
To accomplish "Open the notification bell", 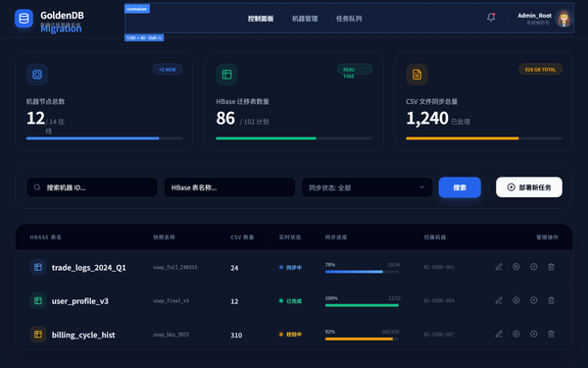I will [491, 18].
